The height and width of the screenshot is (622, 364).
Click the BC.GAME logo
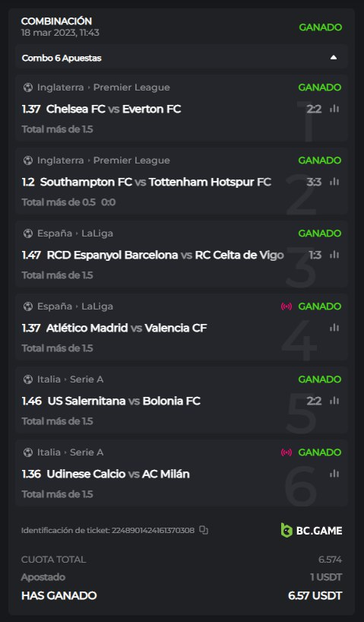[x=312, y=530]
